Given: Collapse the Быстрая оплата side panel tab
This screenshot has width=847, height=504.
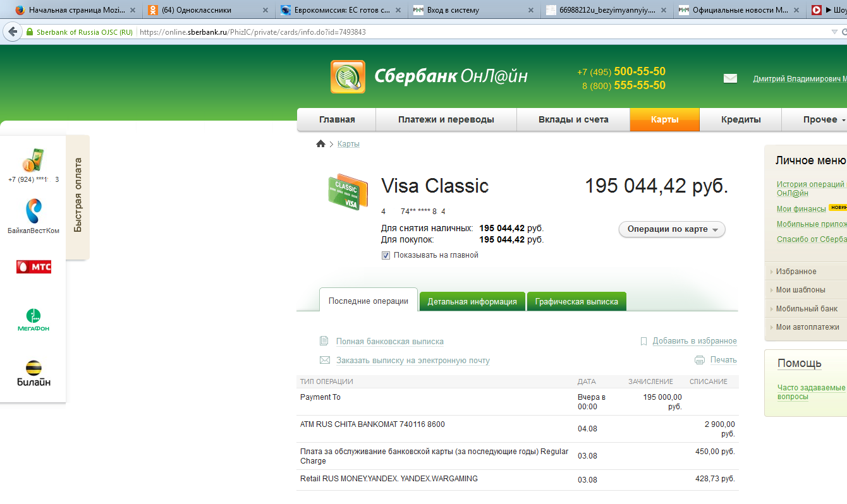Looking at the screenshot, I should tap(78, 196).
